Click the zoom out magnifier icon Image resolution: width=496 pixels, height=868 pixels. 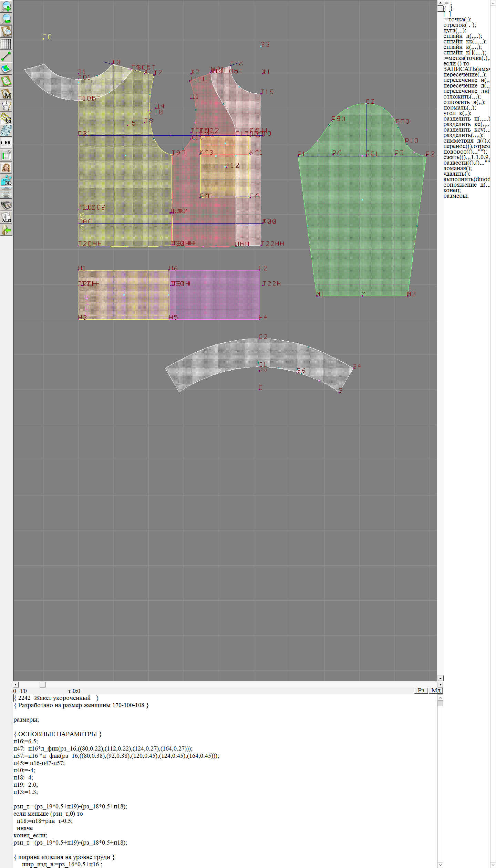(6, 19)
